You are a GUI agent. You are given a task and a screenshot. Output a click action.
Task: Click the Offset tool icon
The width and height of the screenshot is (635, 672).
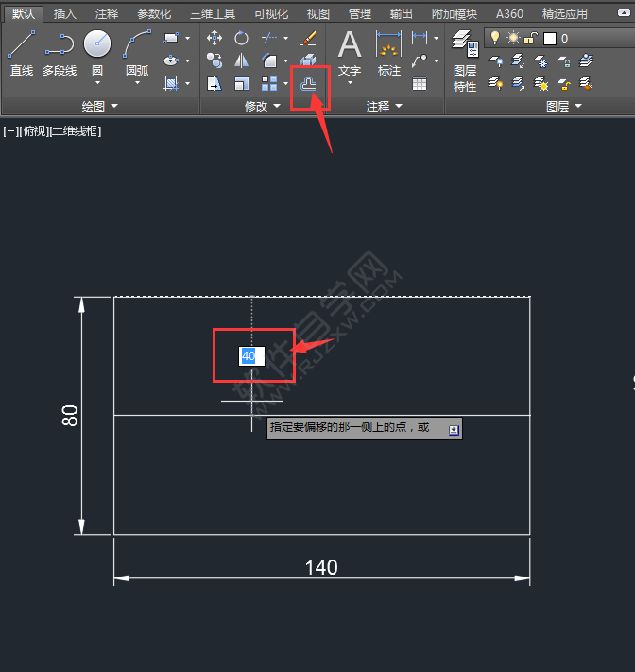[308, 84]
